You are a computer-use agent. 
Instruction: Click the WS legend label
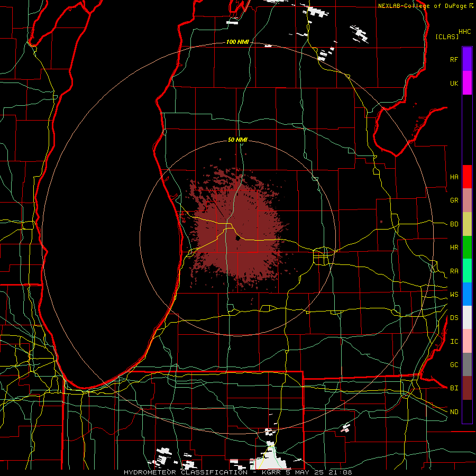[x=454, y=295]
